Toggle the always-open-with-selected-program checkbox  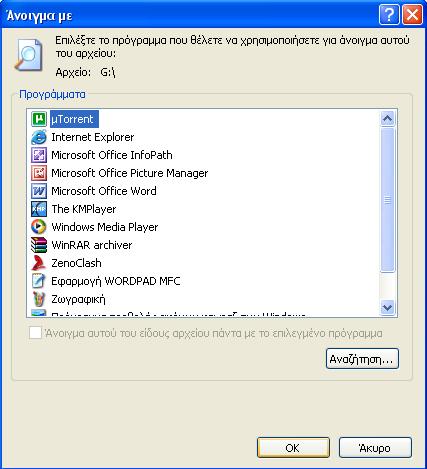[x=35, y=333]
